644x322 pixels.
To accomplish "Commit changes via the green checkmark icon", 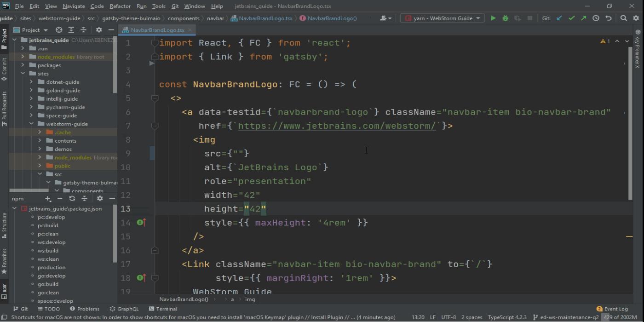I will pos(571,18).
